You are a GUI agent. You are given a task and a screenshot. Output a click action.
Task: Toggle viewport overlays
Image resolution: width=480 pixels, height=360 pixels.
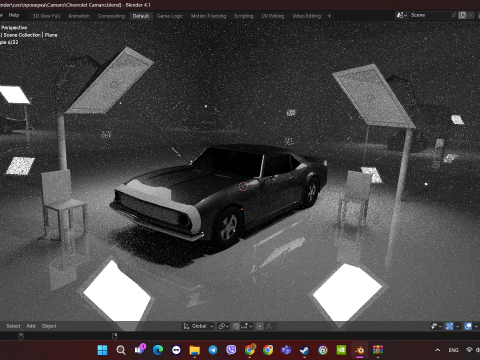pyautogui.click(x=468, y=326)
